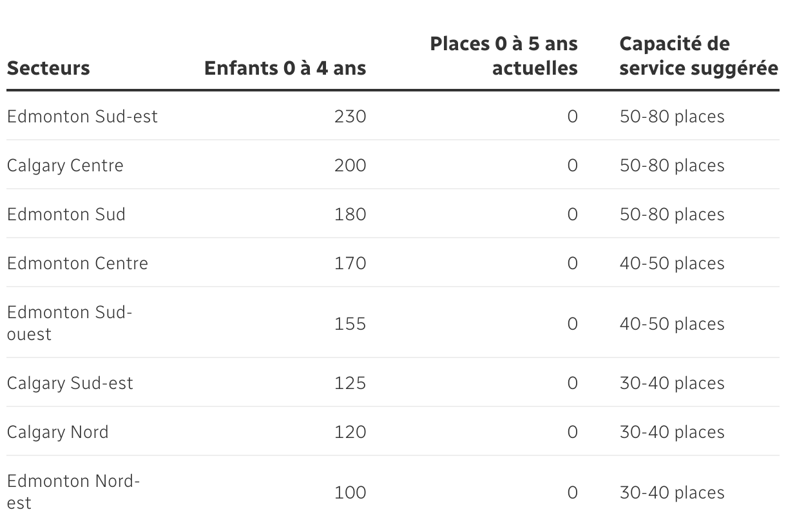Viewport: 786px width, 532px height.
Task: Click the Secteurs column header
Action: (48, 68)
